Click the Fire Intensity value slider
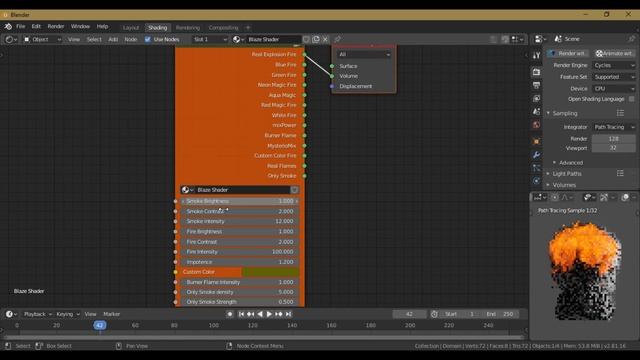Image resolution: width=640 pixels, height=360 pixels. [240, 252]
